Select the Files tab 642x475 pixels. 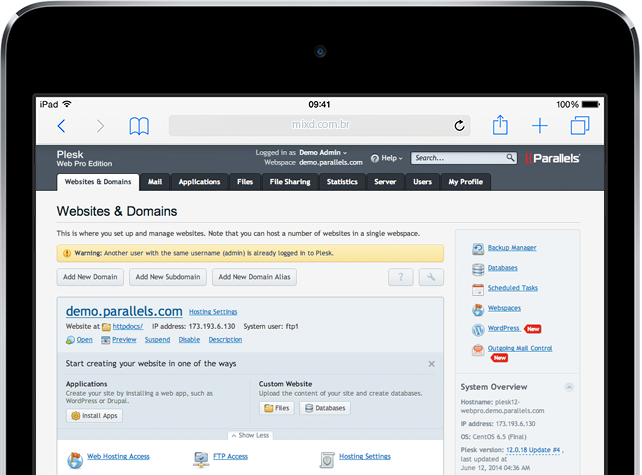[x=245, y=182]
